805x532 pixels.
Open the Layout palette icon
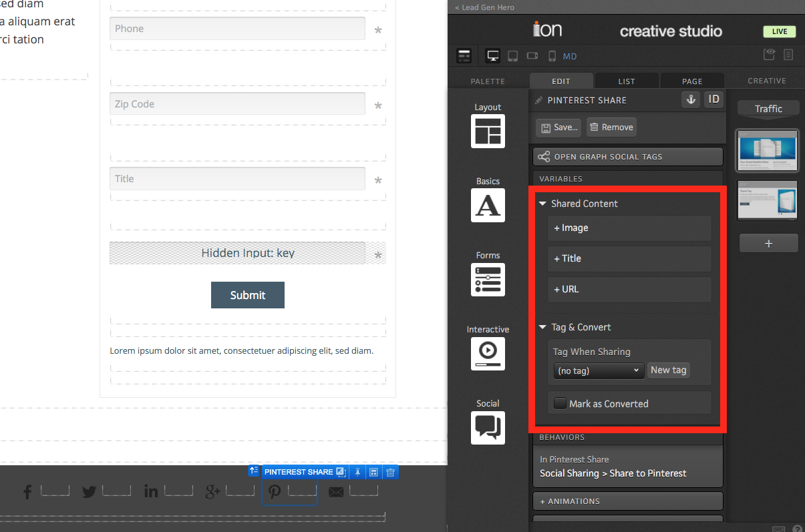click(488, 131)
